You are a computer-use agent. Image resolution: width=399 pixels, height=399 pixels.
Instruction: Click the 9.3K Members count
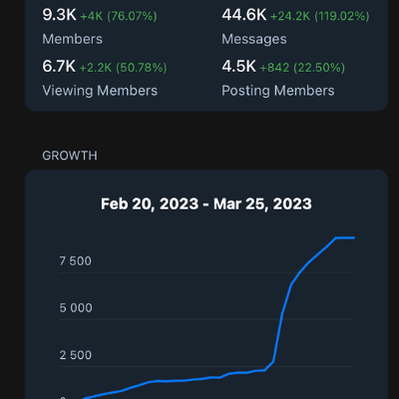(x=59, y=15)
